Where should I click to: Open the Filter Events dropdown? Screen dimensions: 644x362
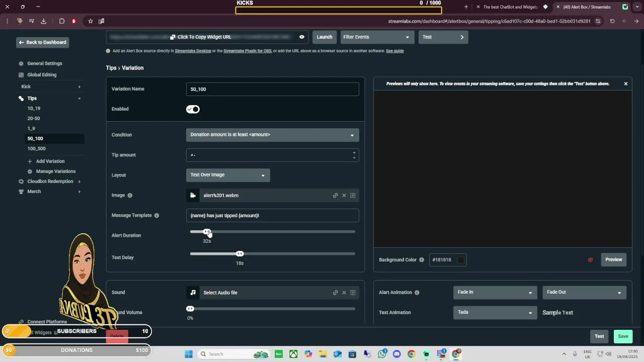(377, 37)
